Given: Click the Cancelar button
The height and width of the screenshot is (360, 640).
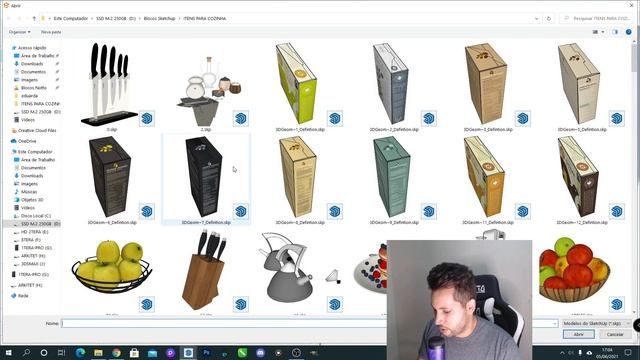Looking at the screenshot, I should [x=615, y=334].
